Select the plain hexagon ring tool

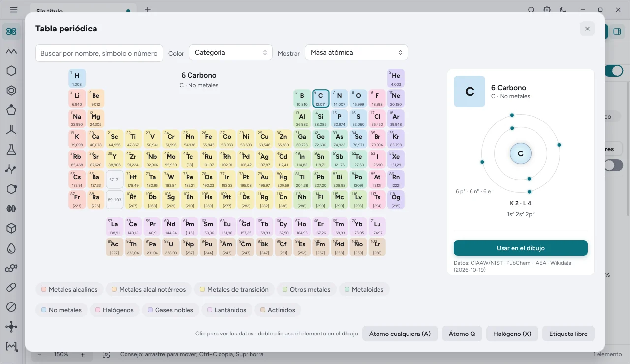11,71
